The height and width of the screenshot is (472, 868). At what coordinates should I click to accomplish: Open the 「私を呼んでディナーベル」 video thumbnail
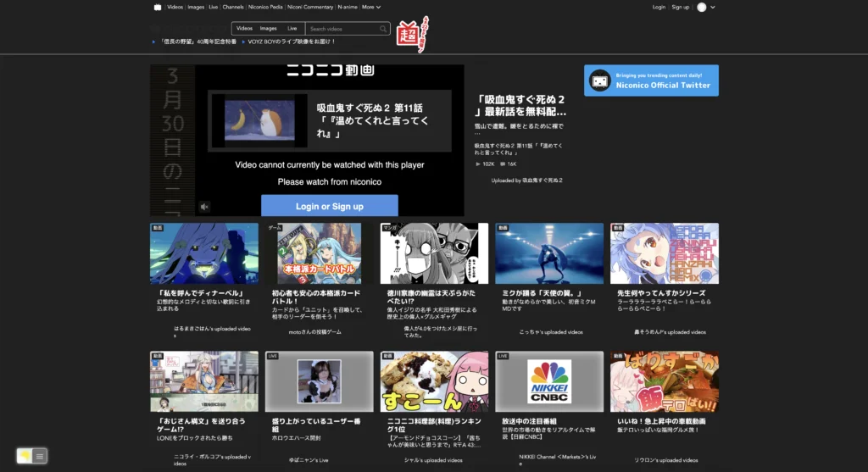tap(204, 253)
